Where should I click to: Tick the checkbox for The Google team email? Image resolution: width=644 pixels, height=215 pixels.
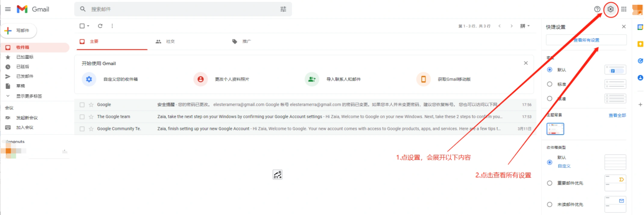82,117
